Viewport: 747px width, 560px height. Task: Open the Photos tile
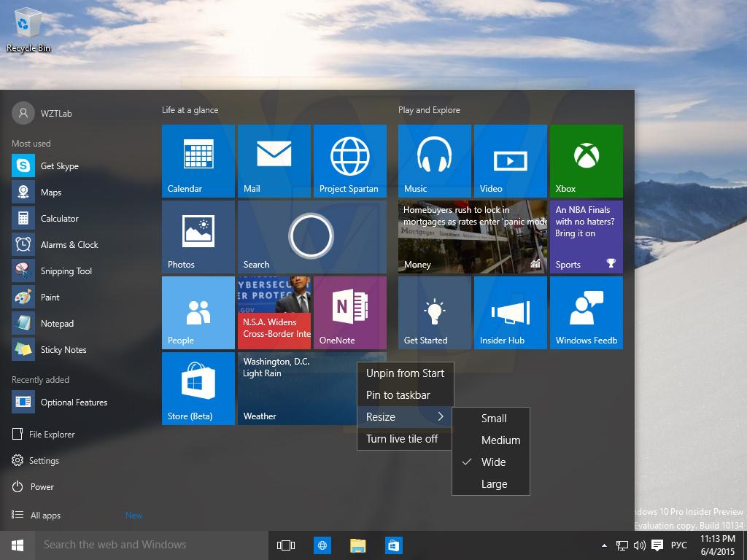pos(198,237)
